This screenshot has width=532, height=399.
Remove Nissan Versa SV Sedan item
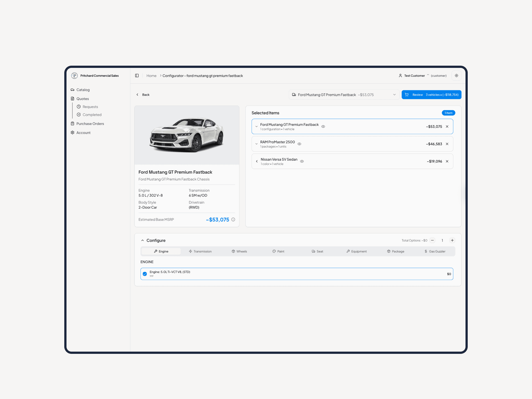[447, 161]
